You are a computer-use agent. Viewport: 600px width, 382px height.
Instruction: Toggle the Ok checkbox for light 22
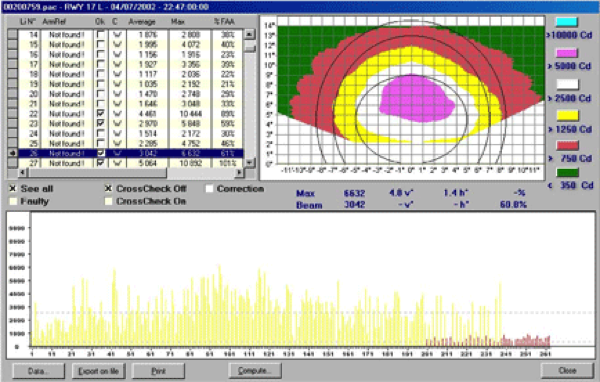(100, 114)
